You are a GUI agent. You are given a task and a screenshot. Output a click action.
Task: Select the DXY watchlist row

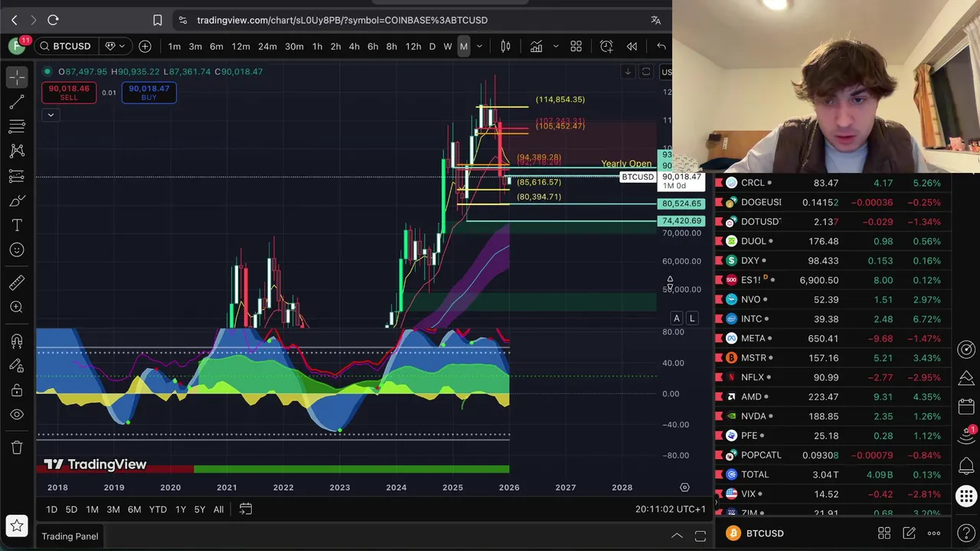click(x=833, y=261)
